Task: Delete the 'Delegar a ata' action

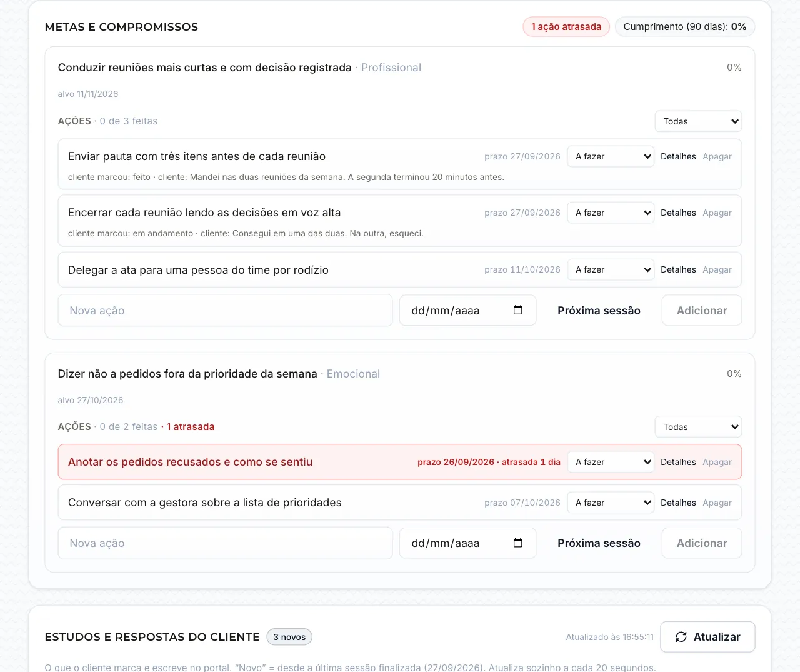Action: pos(717,269)
